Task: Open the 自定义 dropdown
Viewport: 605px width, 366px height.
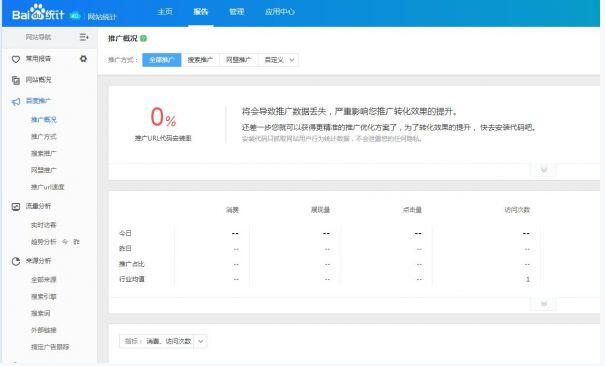Action: tap(279, 60)
